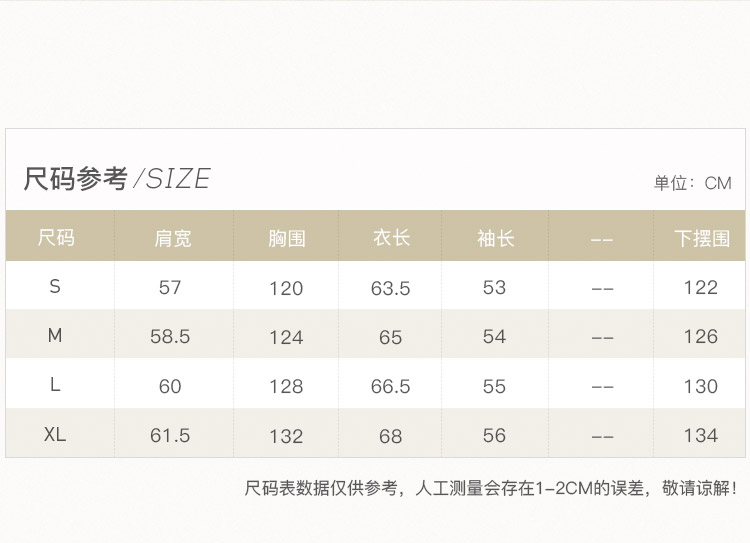This screenshot has width=750, height=543.
Task: Click the chest value 128
Action: click(286, 387)
